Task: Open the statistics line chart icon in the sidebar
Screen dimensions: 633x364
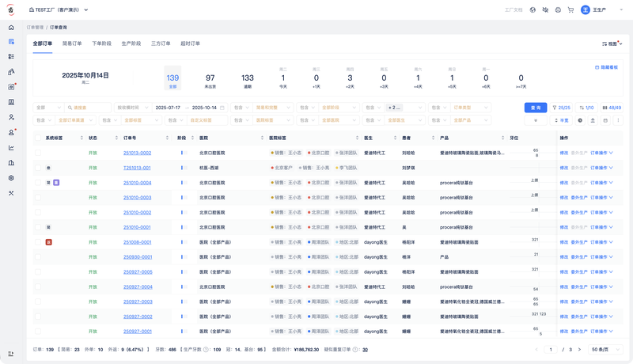Action: (11, 147)
